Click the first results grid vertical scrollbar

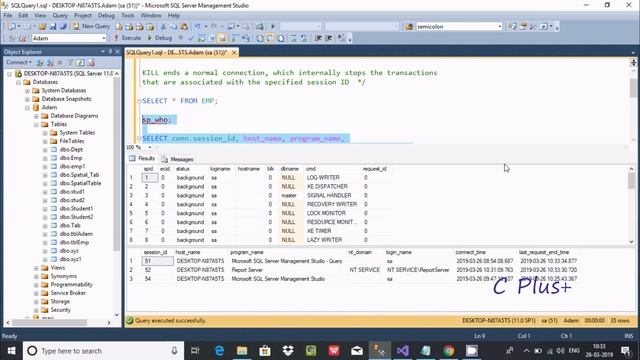pyautogui.click(x=631, y=205)
